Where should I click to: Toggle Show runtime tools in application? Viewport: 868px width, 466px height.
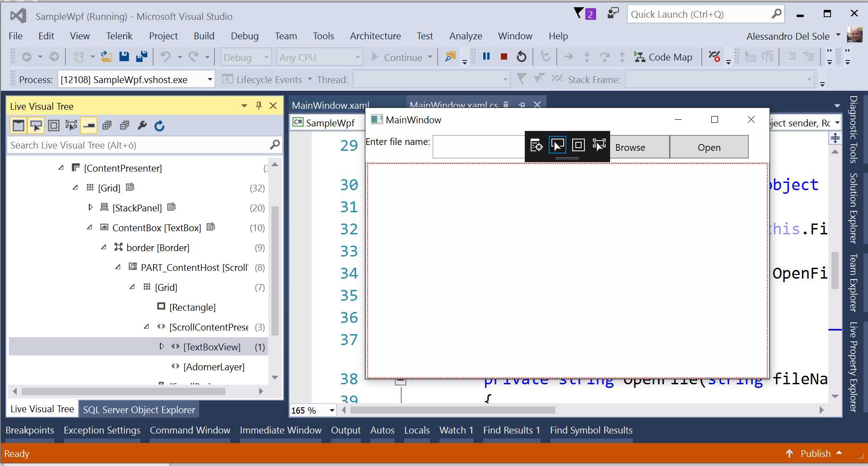(18, 126)
